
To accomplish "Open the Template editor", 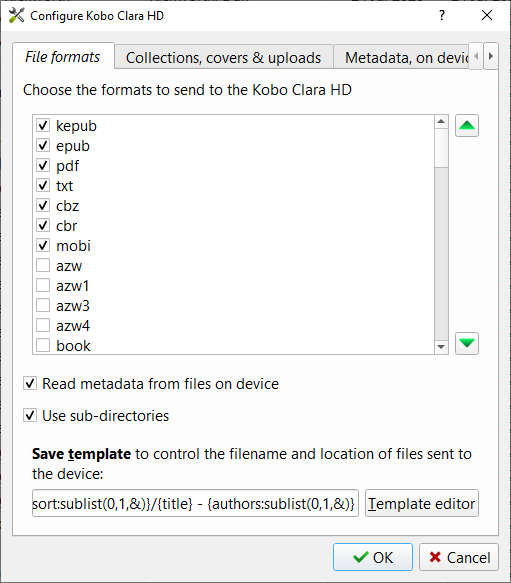I will coord(422,503).
